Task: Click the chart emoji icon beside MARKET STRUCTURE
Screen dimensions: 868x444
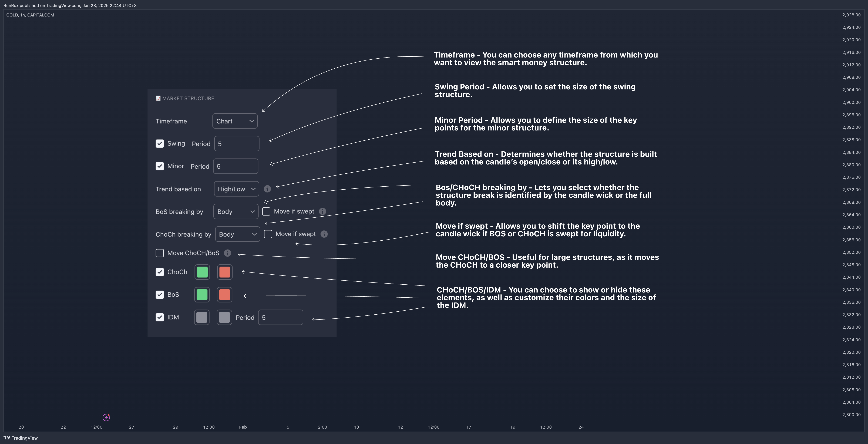Action: 158,98
